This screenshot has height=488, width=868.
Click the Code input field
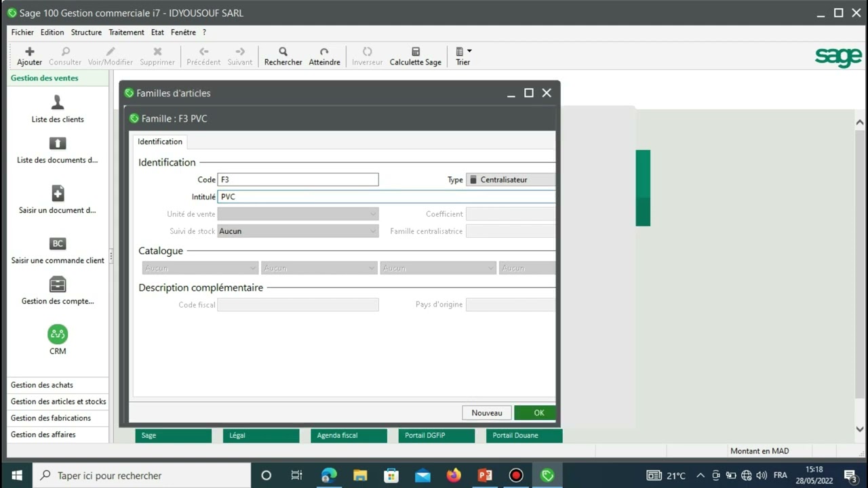[298, 180]
